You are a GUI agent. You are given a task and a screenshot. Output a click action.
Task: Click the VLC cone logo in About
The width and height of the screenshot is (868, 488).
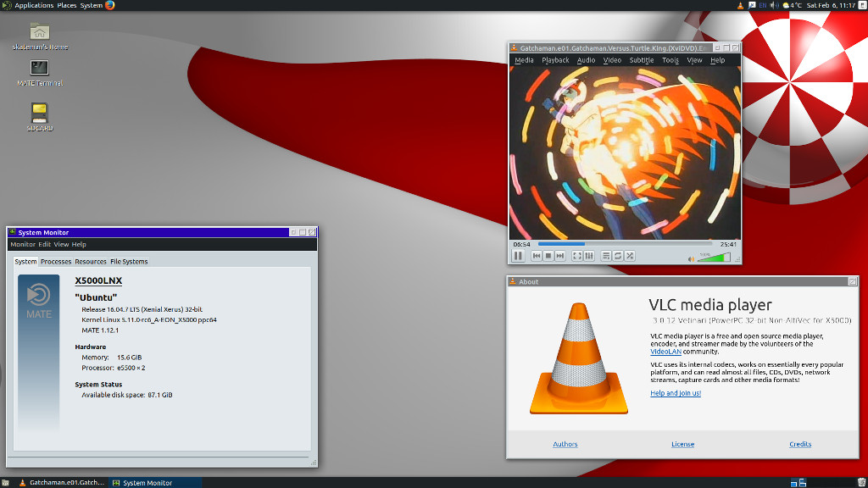[x=578, y=358]
